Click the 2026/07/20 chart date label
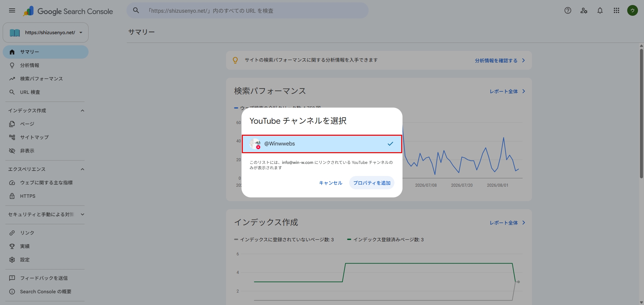The width and height of the screenshot is (644, 305). click(x=462, y=185)
